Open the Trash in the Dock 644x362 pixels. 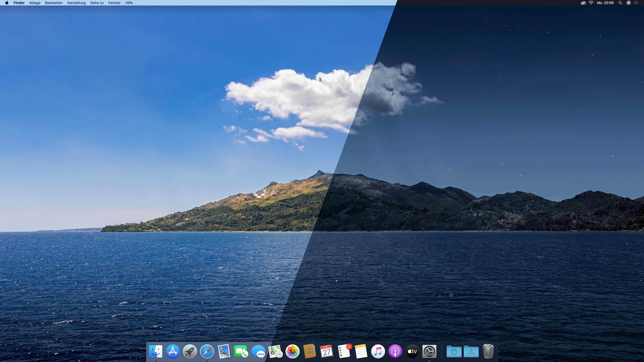tap(488, 351)
